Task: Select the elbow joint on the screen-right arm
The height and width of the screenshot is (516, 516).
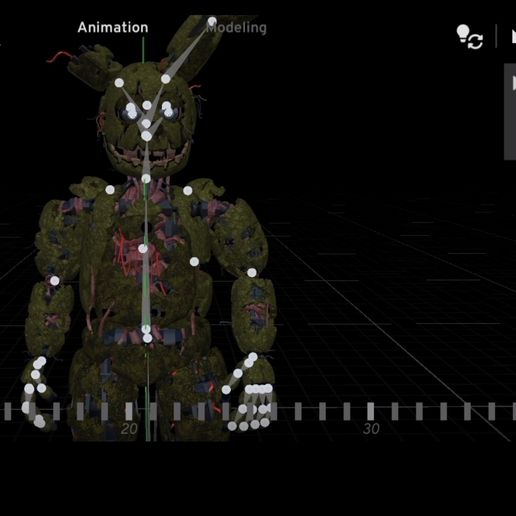Action: (252, 273)
